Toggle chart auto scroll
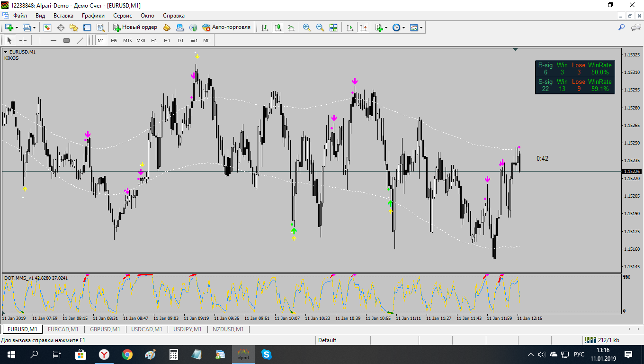Viewport: 644px width, 364px height. (x=350, y=27)
